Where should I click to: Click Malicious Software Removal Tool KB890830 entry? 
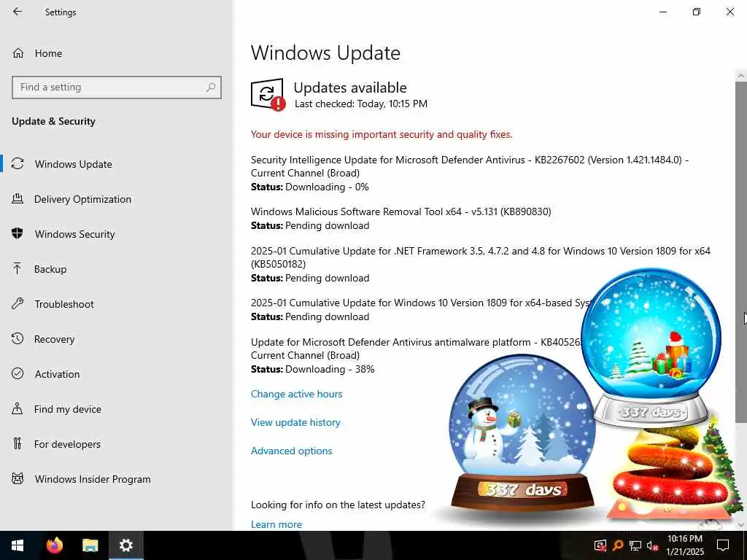click(x=400, y=211)
